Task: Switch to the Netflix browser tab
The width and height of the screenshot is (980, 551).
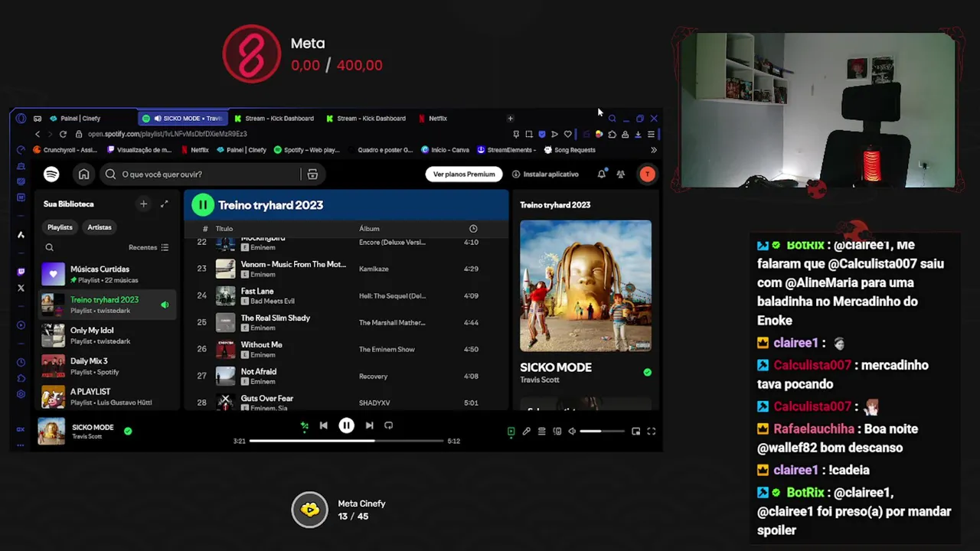Action: [x=437, y=119]
